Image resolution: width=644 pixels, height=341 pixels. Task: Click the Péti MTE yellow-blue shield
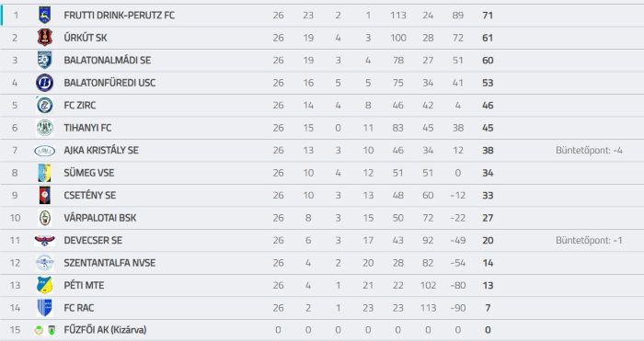click(x=44, y=285)
